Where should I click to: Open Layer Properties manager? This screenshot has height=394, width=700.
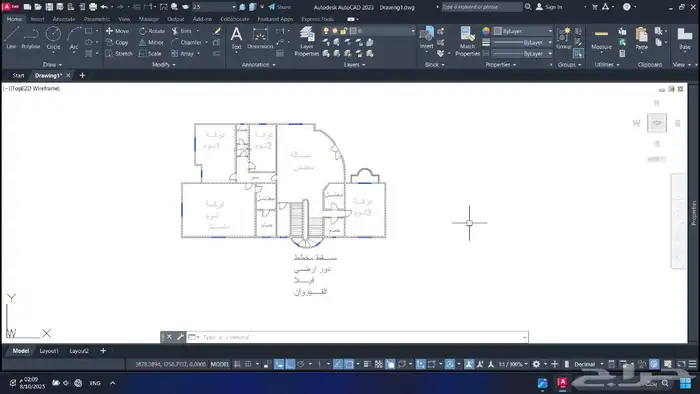307,41
